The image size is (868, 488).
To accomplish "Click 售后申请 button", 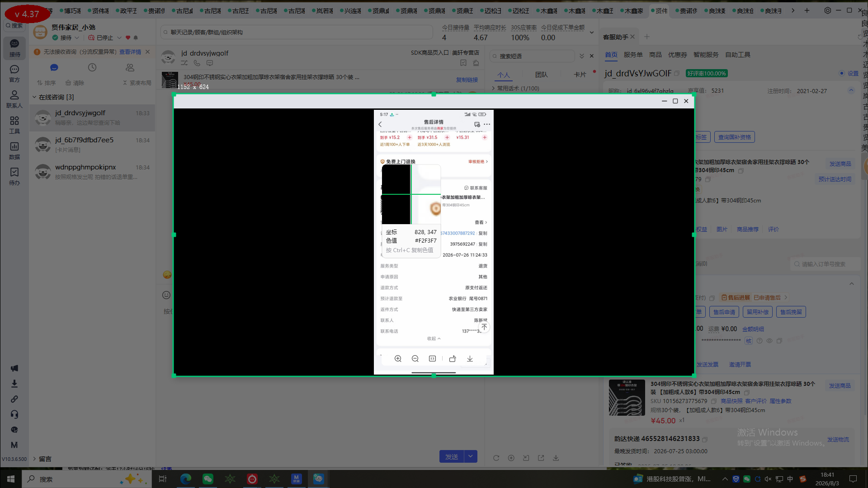I will 724,312.
